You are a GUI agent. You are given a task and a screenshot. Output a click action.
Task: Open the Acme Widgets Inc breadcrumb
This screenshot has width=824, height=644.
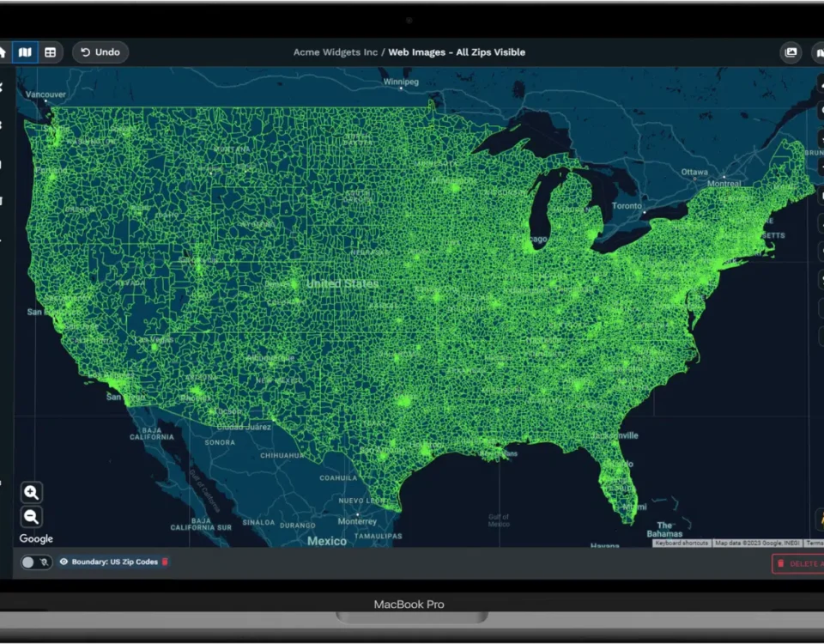point(335,52)
